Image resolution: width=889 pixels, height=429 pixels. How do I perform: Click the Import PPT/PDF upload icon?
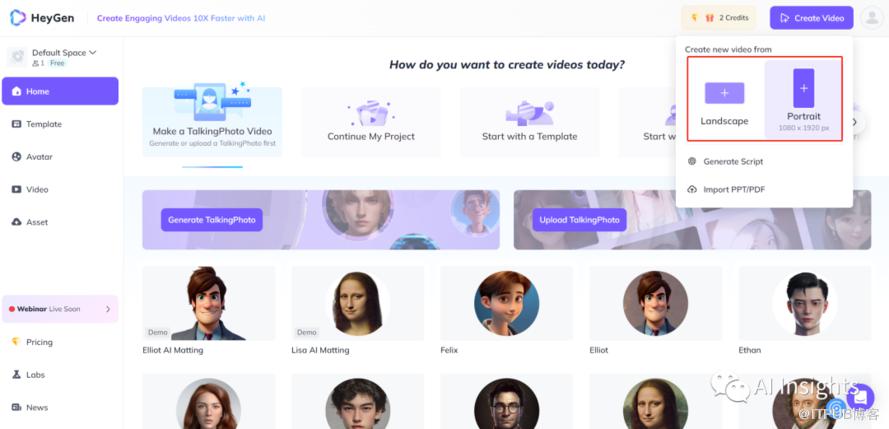pyautogui.click(x=692, y=189)
